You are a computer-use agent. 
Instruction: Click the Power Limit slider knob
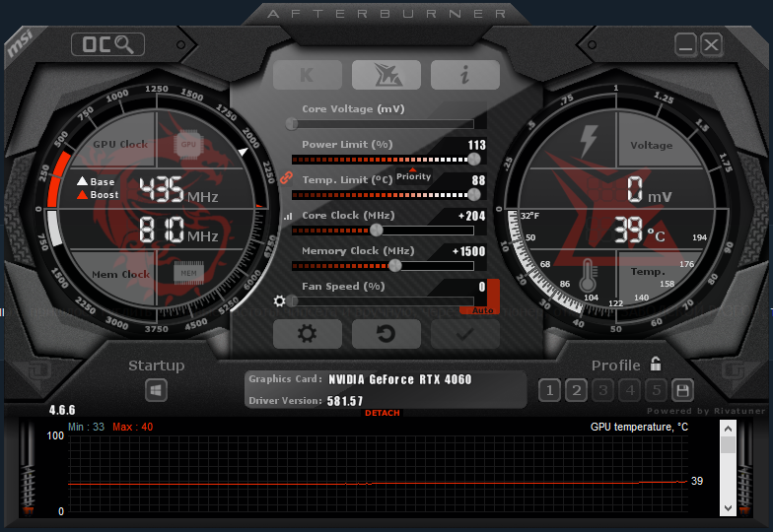pos(473,160)
